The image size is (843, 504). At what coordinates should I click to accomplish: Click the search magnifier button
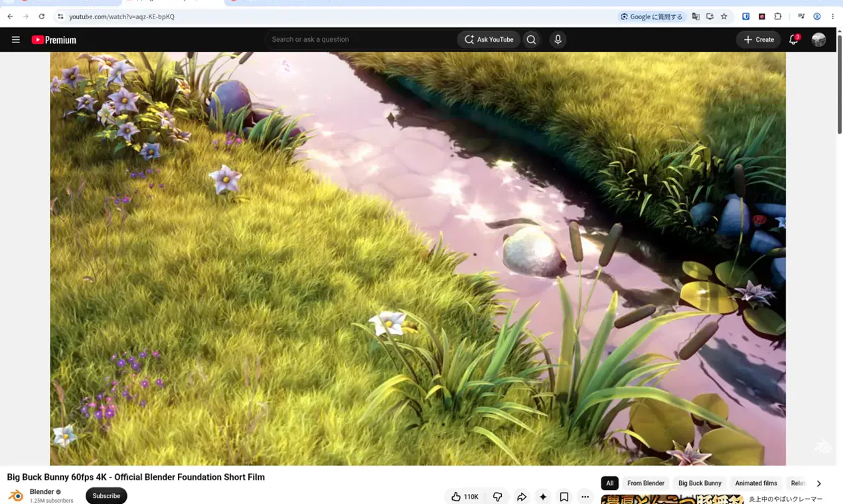click(x=531, y=40)
